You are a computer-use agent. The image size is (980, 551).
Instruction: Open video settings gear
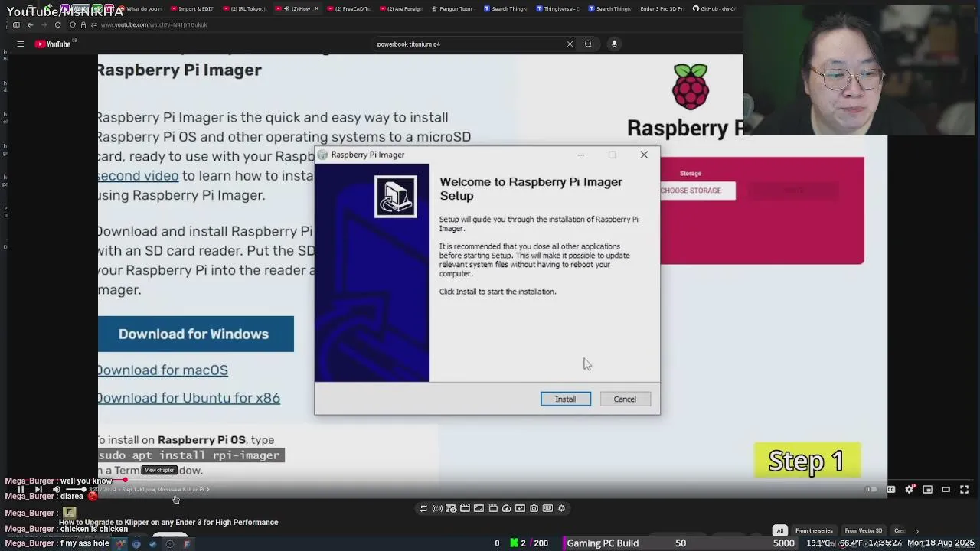pyautogui.click(x=909, y=490)
